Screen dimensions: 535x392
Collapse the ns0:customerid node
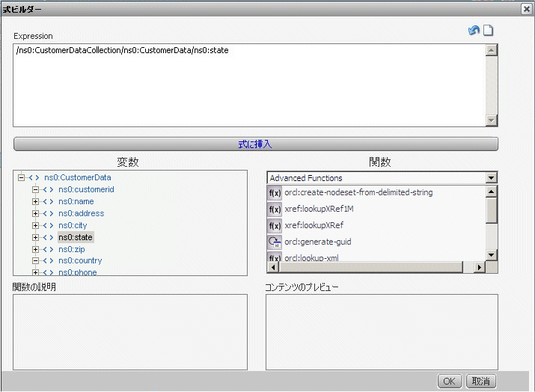pyautogui.click(x=35, y=189)
